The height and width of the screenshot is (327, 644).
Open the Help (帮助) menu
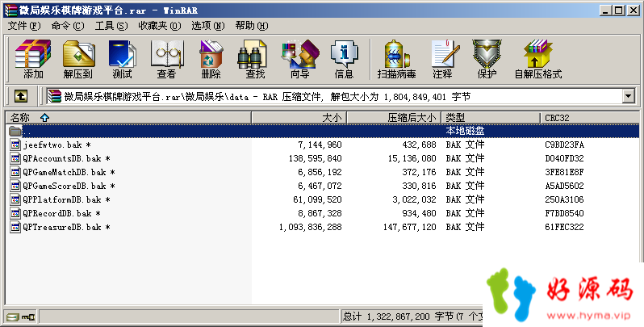coord(252,26)
